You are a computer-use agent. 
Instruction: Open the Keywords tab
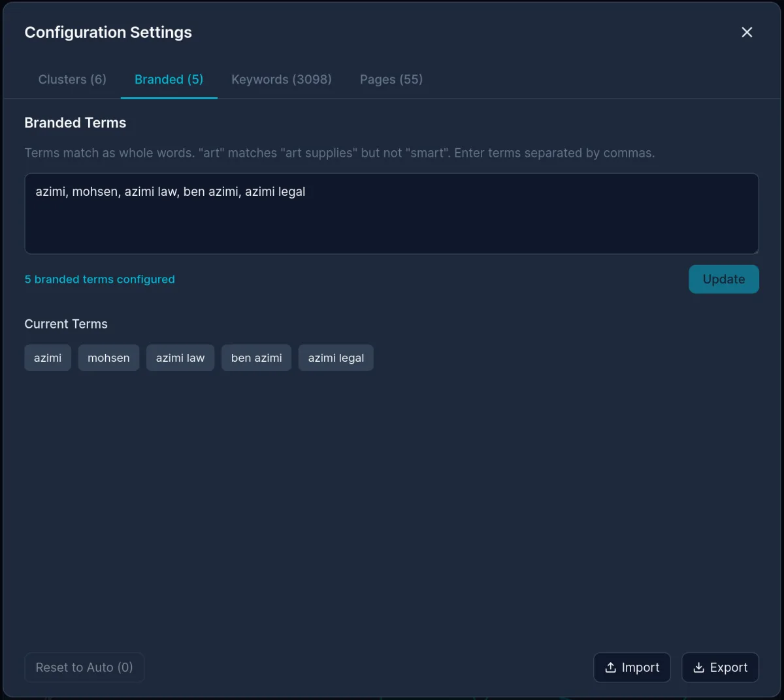coord(281,79)
